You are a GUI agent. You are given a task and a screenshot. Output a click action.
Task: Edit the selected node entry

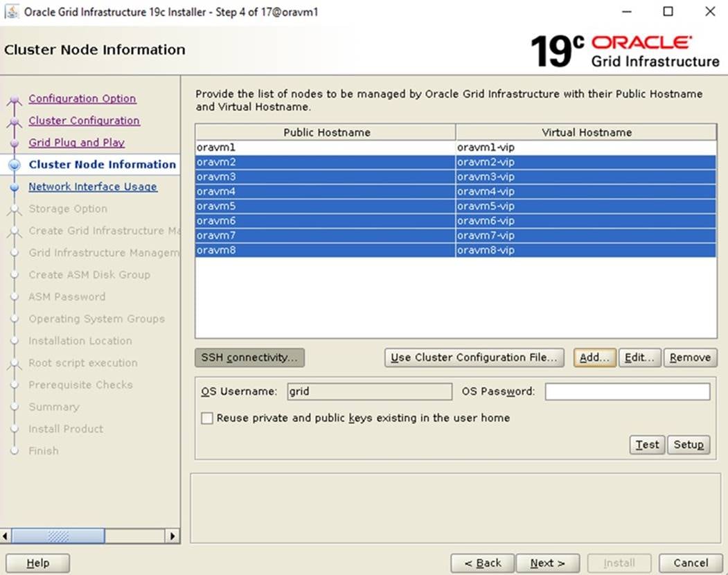click(x=640, y=357)
